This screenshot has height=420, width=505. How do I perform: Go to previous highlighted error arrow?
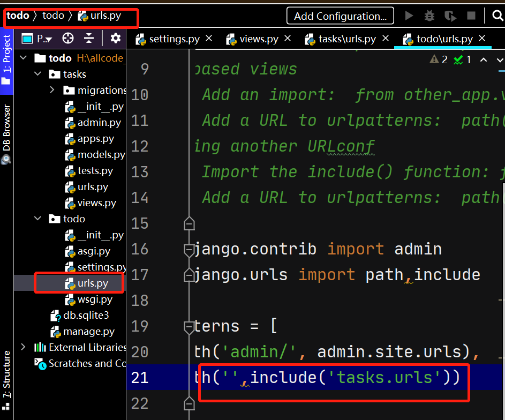(484, 59)
